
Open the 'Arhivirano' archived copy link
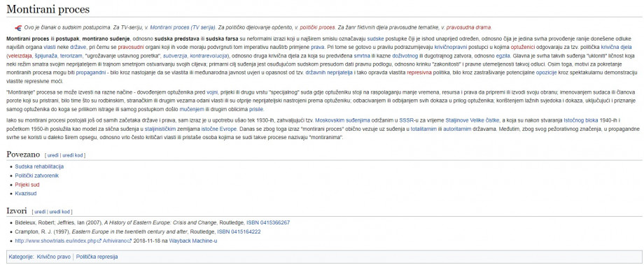tap(117, 241)
